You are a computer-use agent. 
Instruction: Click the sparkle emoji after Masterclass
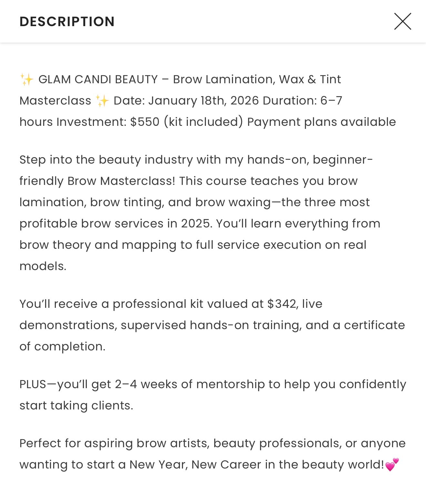[x=103, y=101]
